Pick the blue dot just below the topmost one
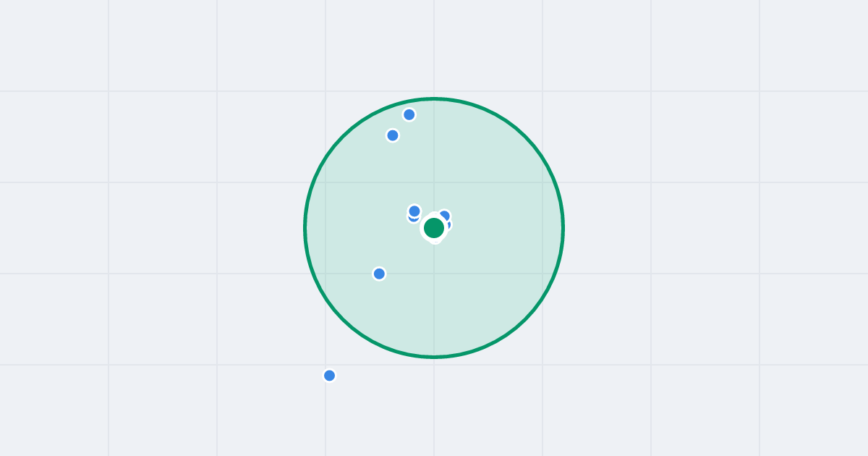Screen dimensions: 868x456 393,135
